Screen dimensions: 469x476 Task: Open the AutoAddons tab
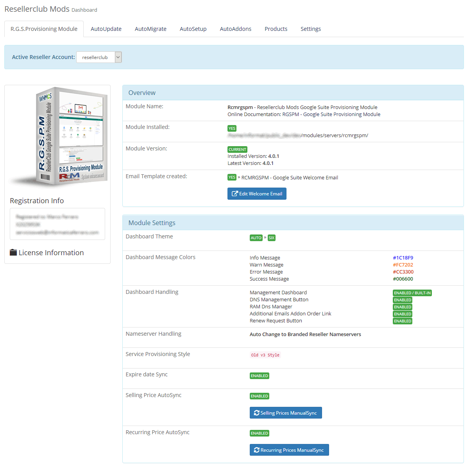pos(235,29)
